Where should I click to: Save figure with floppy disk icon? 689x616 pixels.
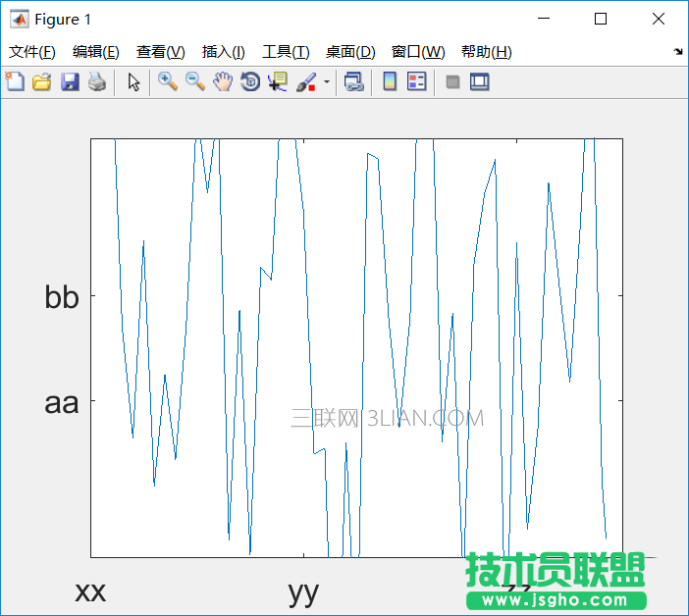(70, 81)
